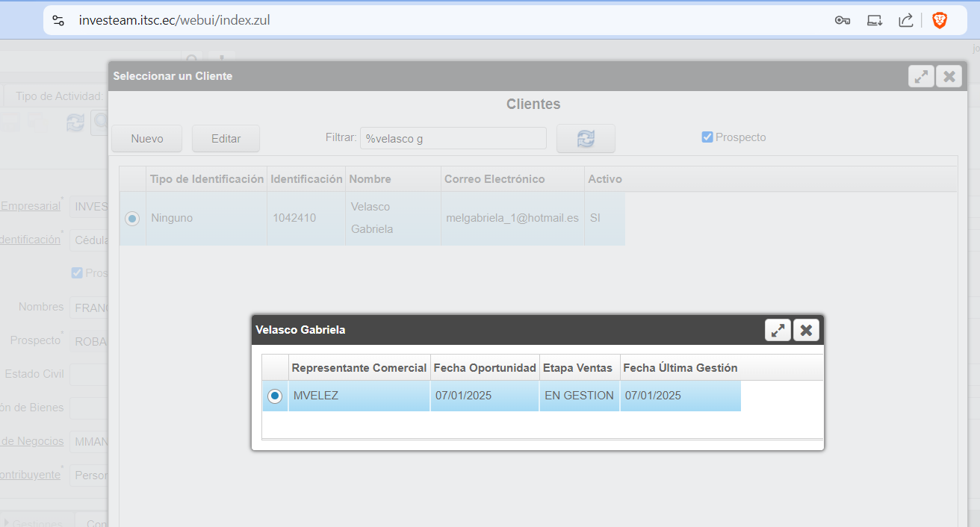Click the browser URL address text
Screen dimensions: 980x527
[x=174, y=20]
